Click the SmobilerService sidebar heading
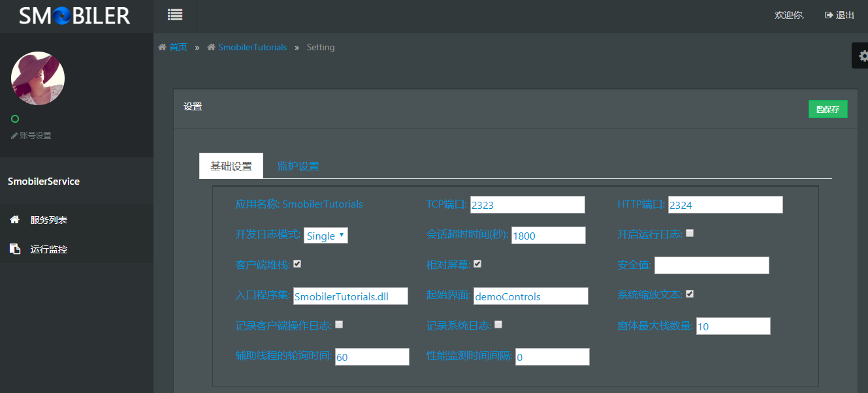The width and height of the screenshot is (868, 393). pos(44,181)
